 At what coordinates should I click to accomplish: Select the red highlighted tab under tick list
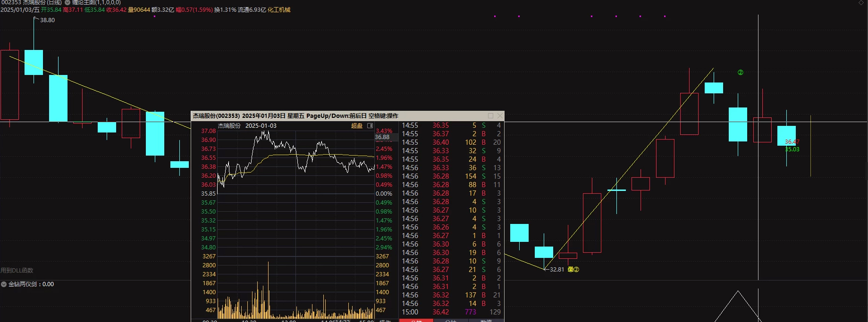pyautogui.click(x=416, y=320)
